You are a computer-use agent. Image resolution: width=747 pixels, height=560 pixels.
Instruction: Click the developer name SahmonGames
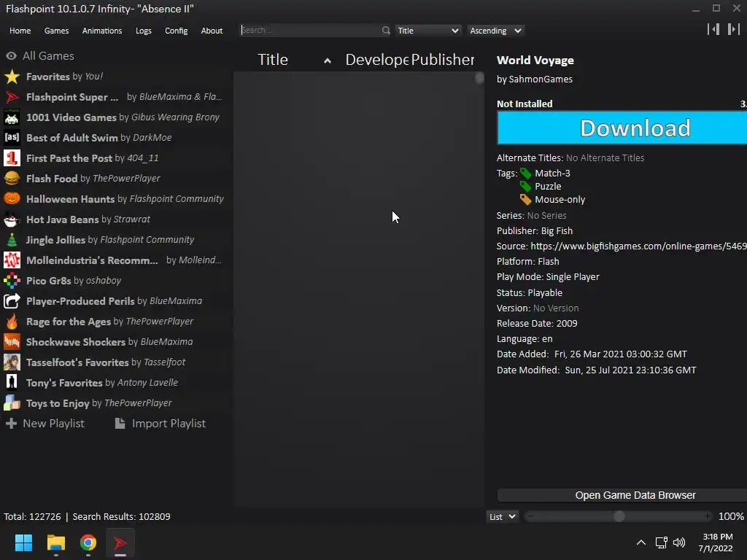click(541, 79)
